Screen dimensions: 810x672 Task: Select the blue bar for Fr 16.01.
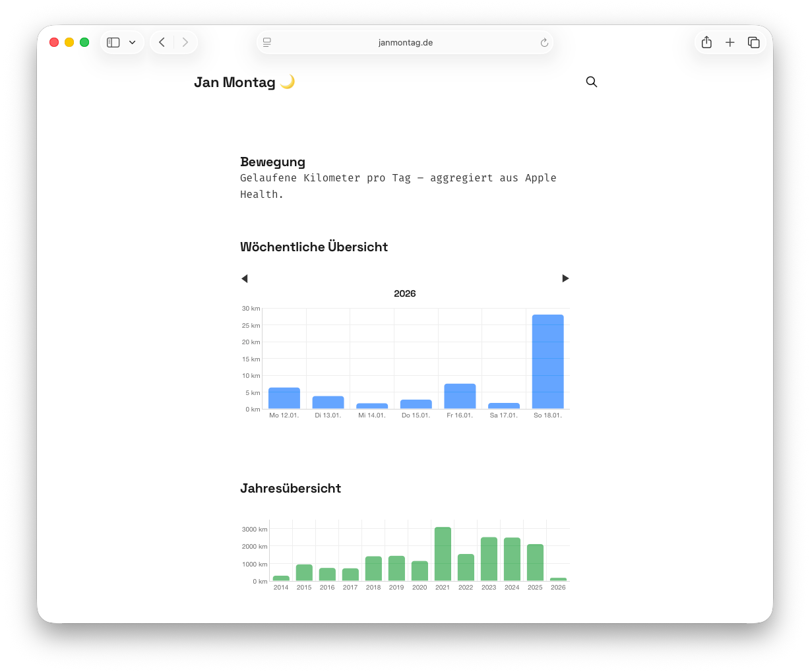pos(460,396)
